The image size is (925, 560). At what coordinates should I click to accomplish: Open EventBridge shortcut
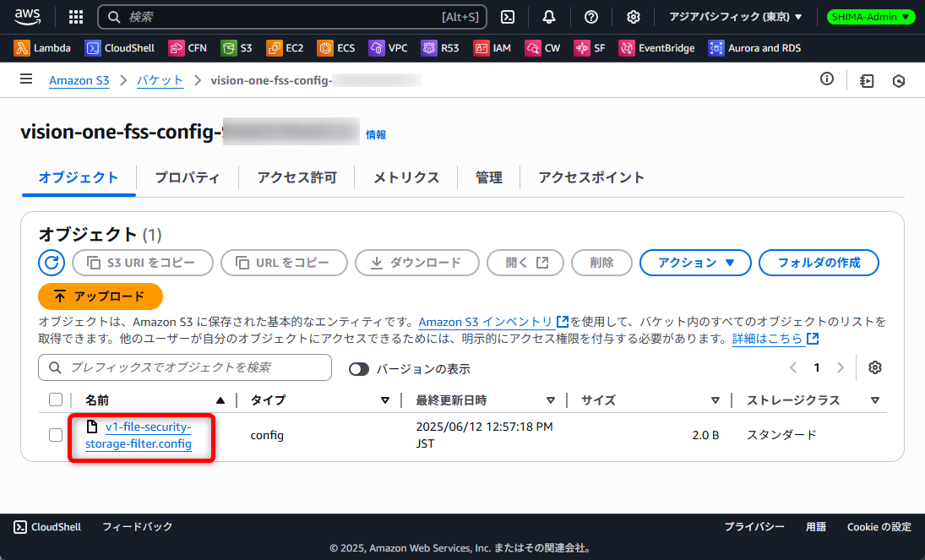(x=656, y=48)
